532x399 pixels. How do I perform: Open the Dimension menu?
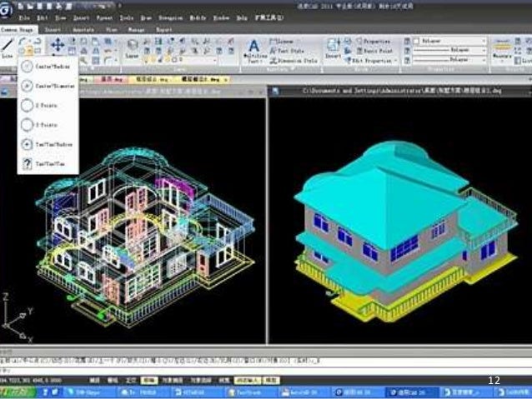click(171, 17)
